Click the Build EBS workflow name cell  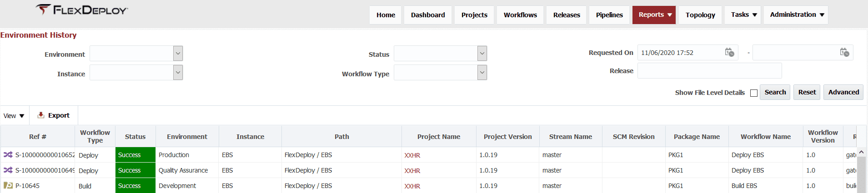[x=766, y=186]
